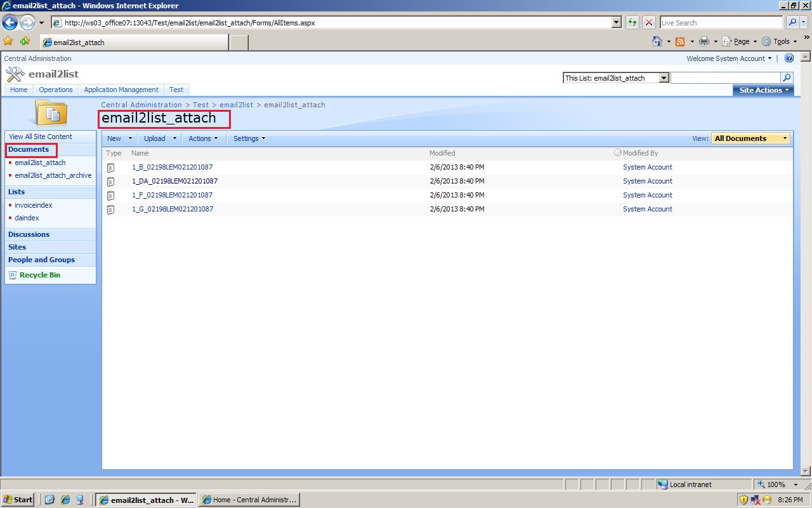The width and height of the screenshot is (812, 508).
Task: Open document 1_B_02198LEM021201087
Action: (172, 168)
